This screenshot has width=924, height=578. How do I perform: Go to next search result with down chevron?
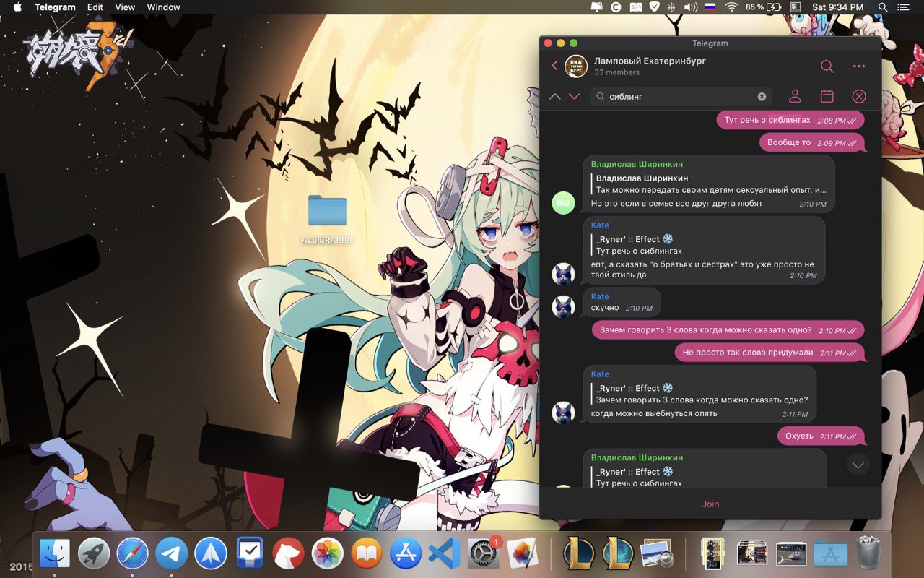[575, 96]
